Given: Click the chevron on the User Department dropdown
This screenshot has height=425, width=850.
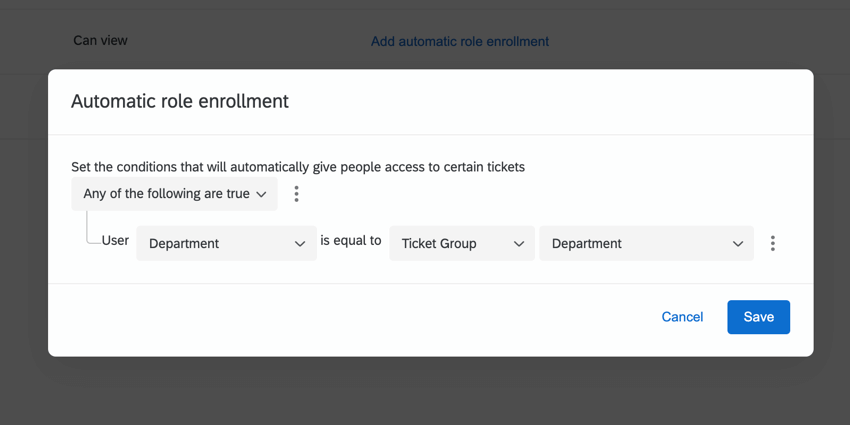Looking at the screenshot, I should [299, 244].
